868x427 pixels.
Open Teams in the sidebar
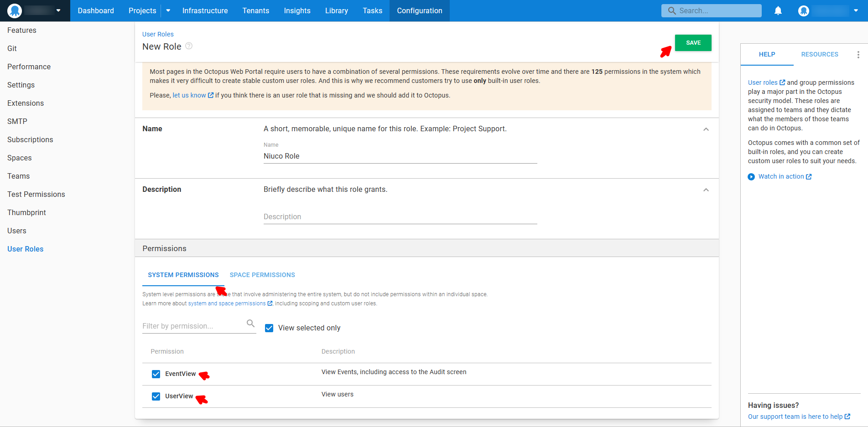click(x=18, y=176)
